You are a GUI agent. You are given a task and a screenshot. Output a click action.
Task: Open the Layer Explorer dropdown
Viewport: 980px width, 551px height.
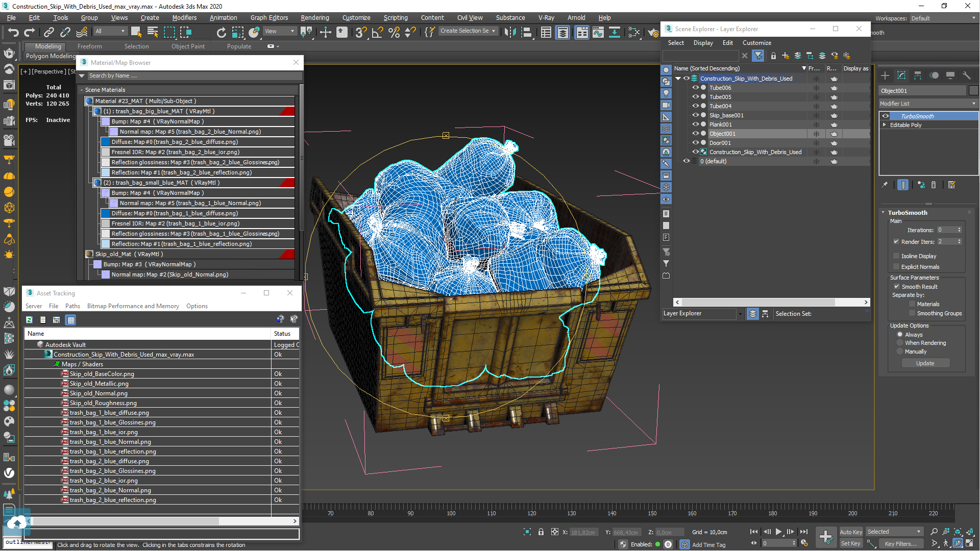[740, 314]
